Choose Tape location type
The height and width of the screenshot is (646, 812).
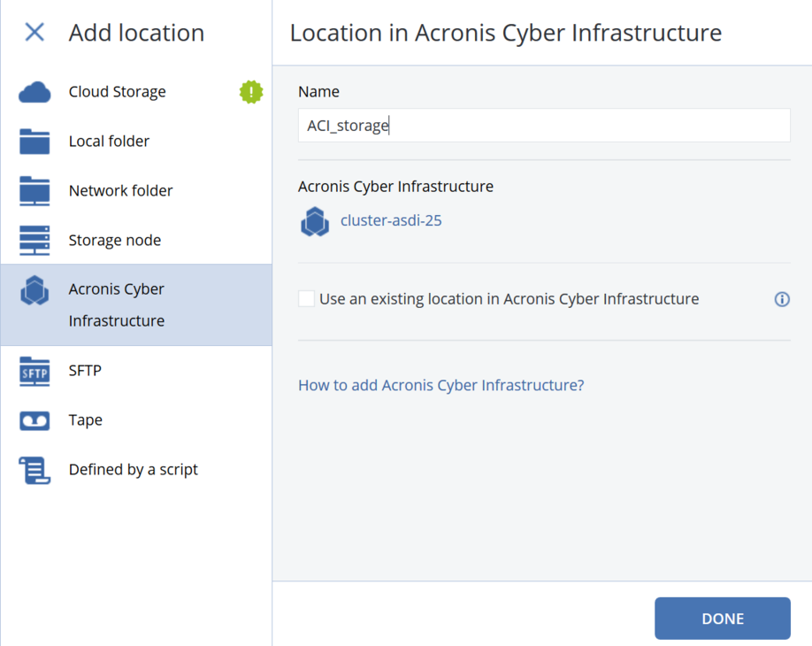click(x=136, y=420)
